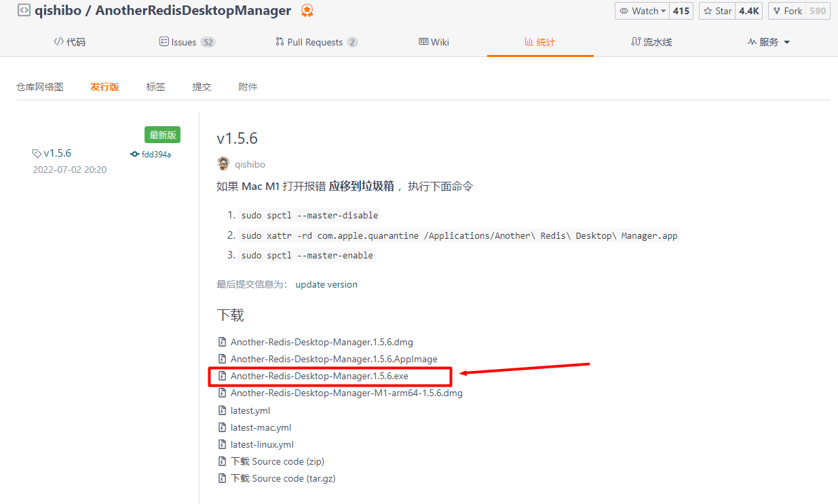Click file icon beside Source code (tar.gz)
Image resolution: width=838 pixels, height=504 pixels.
[x=222, y=478]
